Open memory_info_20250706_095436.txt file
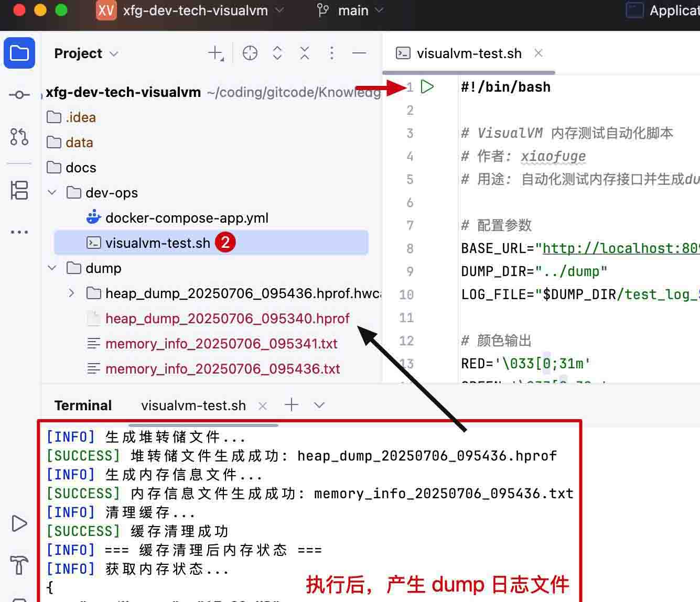The width and height of the screenshot is (700, 602). tap(213, 369)
